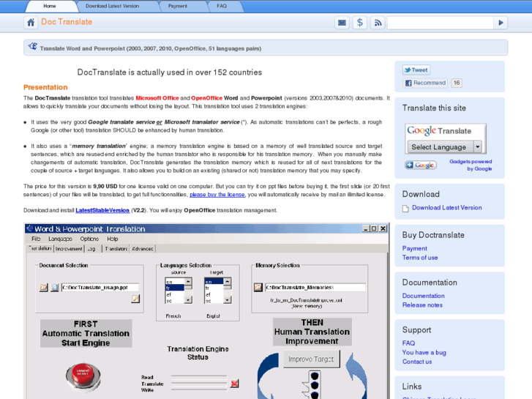Image resolution: width=532 pixels, height=399 pixels.
Task: Click the search go arrow button
Action: tap(501, 23)
